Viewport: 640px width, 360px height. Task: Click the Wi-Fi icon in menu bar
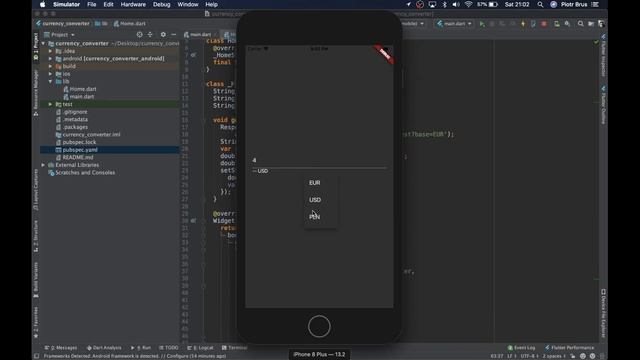(469, 4)
